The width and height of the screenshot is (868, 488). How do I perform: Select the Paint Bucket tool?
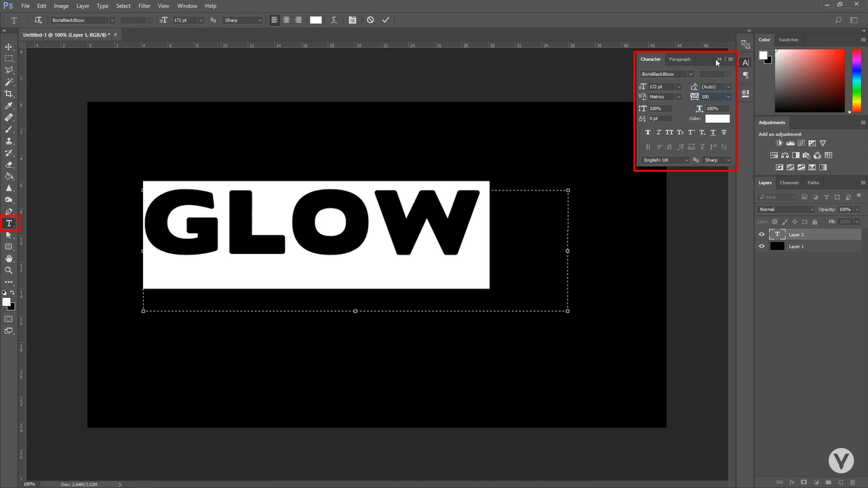pyautogui.click(x=9, y=176)
